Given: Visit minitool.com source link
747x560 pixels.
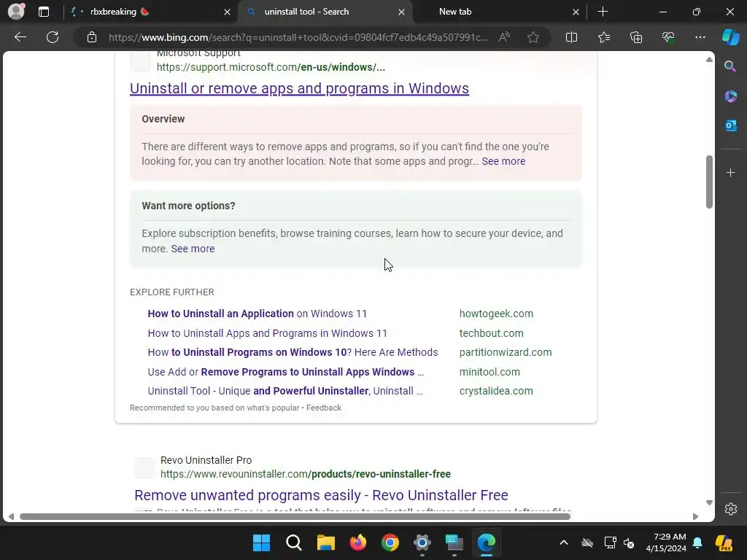Looking at the screenshot, I should [489, 372].
